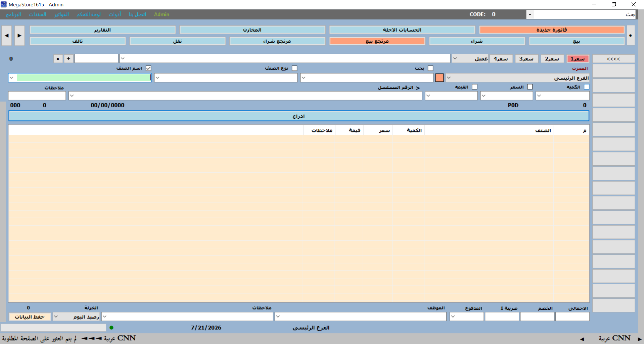Image resolution: width=644 pixels, height=344 pixels.
Task: Open the رصيد اليوم treasury dropdown
Action: pyautogui.click(x=56, y=317)
